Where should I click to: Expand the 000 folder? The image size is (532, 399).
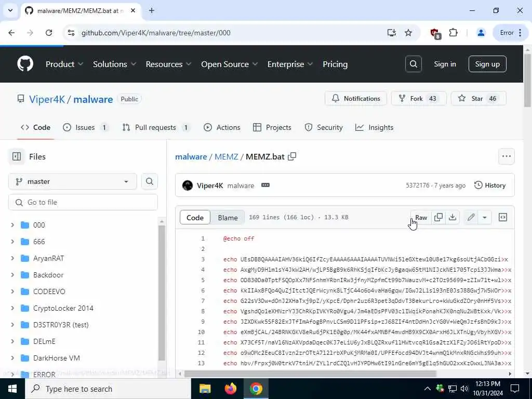[12, 224]
